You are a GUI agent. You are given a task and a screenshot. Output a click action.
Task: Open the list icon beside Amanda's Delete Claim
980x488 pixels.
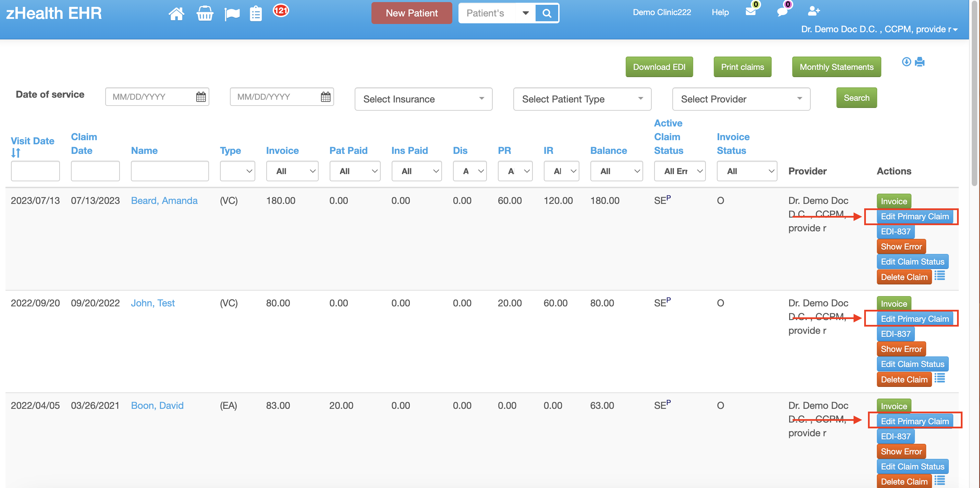939,276
